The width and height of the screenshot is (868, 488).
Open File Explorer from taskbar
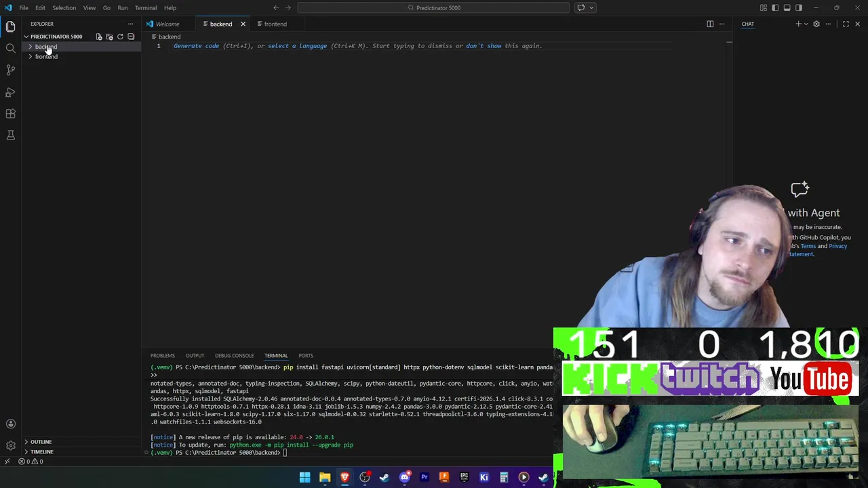tap(325, 477)
